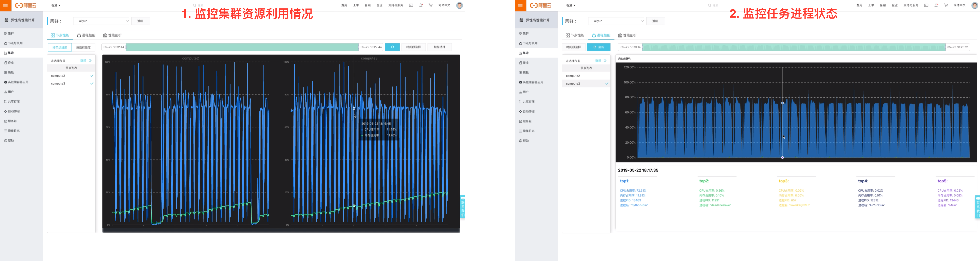980x261 pixels.
Task: Click the 返回 button in left console
Action: pos(140,21)
